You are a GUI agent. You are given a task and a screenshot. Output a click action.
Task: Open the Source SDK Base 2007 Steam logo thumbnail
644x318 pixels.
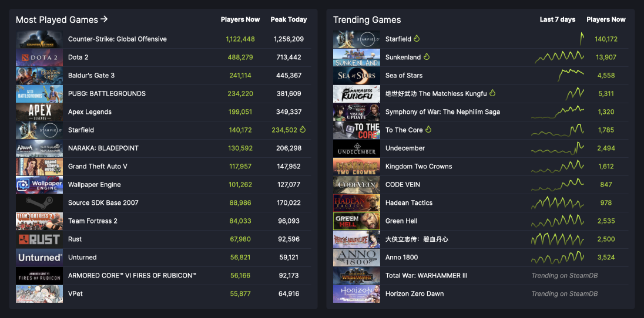39,202
